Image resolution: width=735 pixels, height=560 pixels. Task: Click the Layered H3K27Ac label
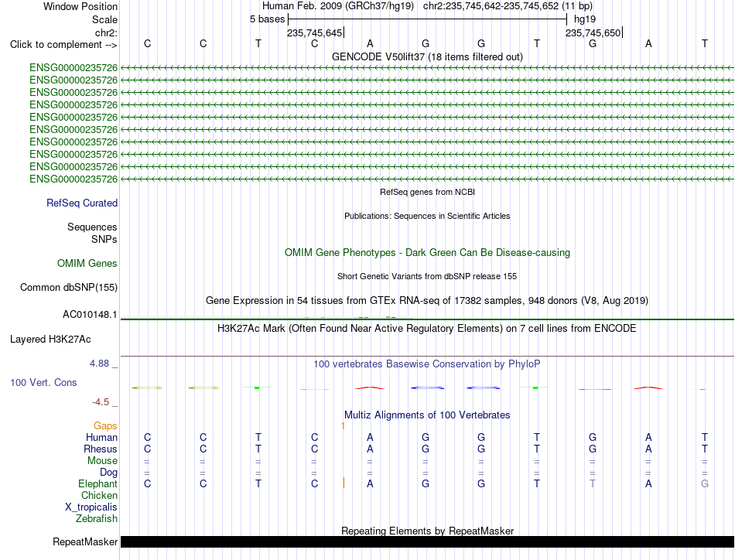50,340
